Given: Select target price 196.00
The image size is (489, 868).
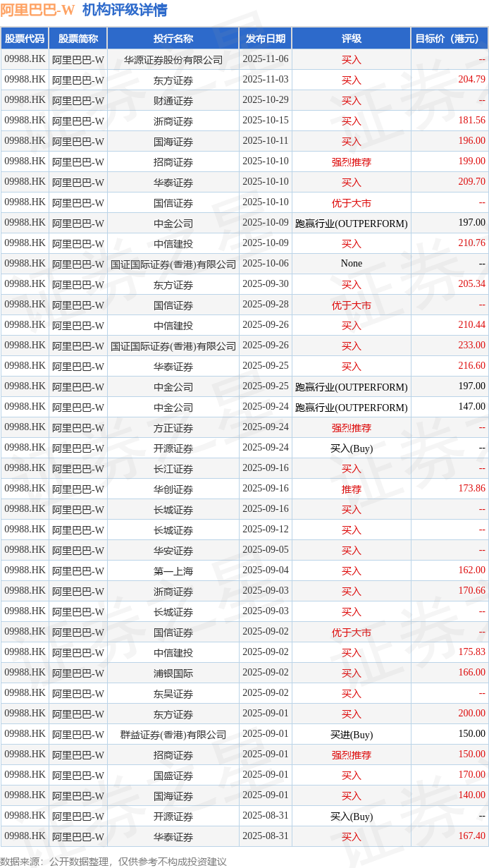Looking at the screenshot, I should pyautogui.click(x=471, y=141).
